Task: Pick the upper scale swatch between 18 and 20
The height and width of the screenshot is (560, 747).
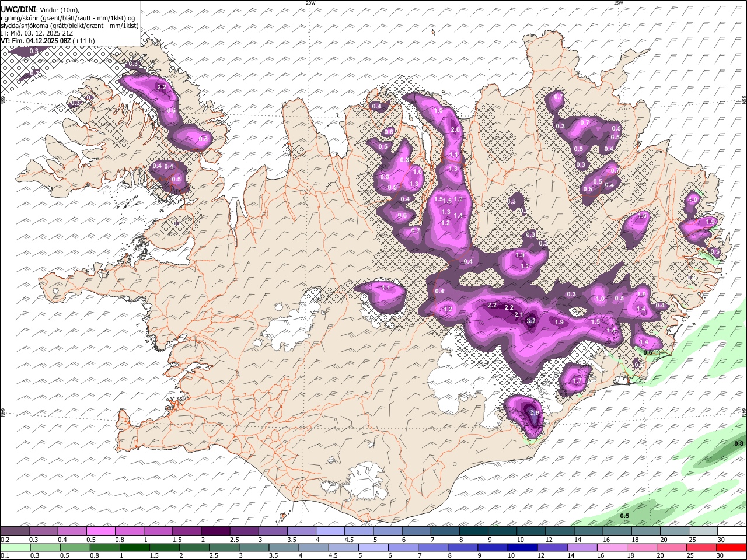Action: pyautogui.click(x=645, y=531)
